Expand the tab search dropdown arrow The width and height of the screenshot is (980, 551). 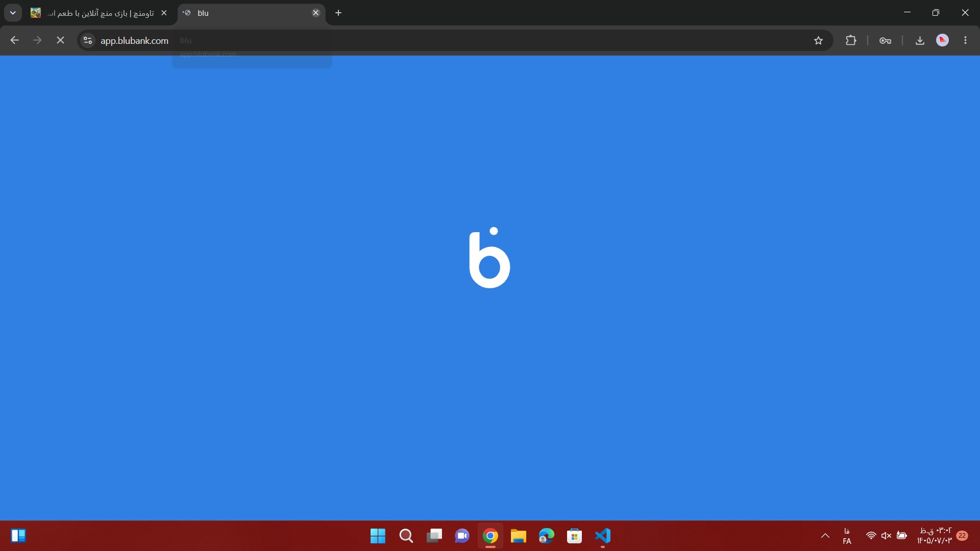[x=13, y=13]
